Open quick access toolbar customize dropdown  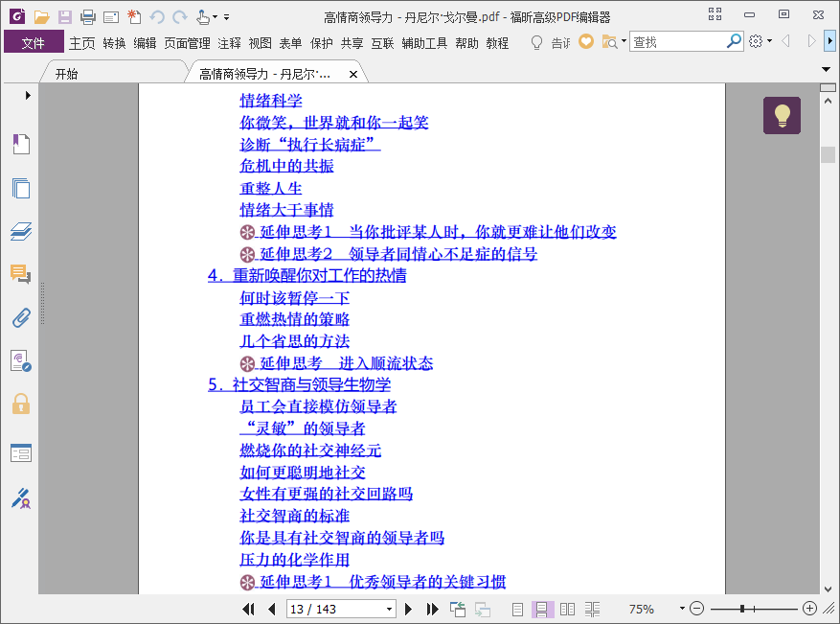point(227,17)
